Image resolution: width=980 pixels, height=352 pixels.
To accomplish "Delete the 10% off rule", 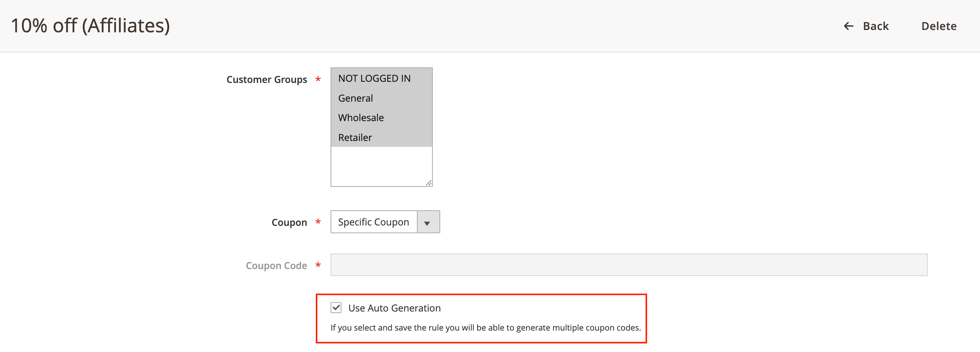I will click(939, 26).
